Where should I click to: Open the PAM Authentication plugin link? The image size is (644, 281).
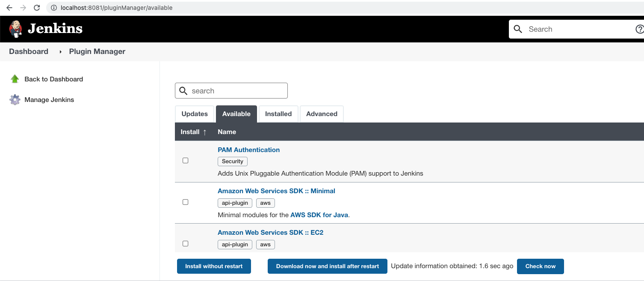[249, 150]
